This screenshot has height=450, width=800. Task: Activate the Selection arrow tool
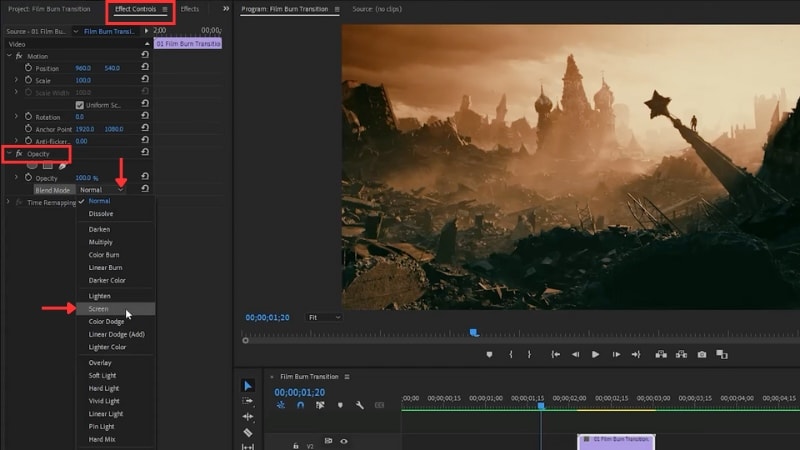(248, 386)
